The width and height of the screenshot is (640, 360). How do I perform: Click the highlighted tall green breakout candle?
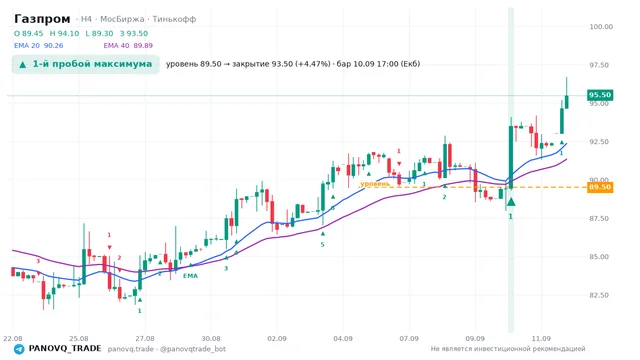coord(511,157)
